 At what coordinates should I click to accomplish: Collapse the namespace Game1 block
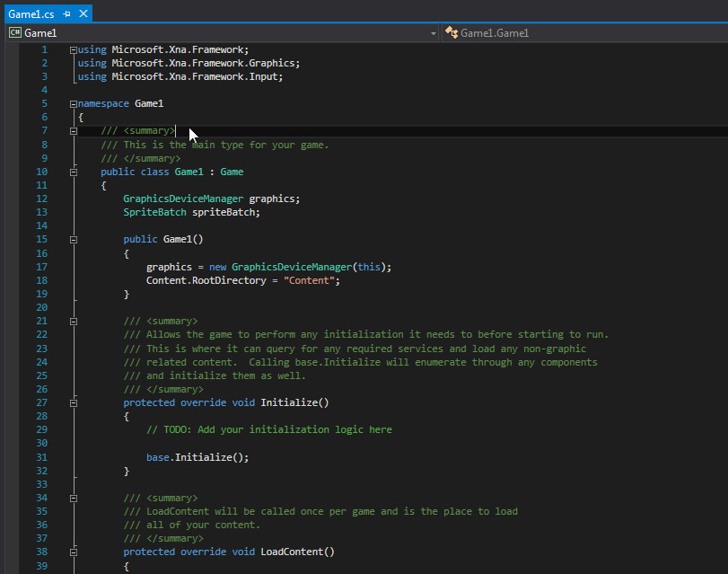click(x=74, y=103)
